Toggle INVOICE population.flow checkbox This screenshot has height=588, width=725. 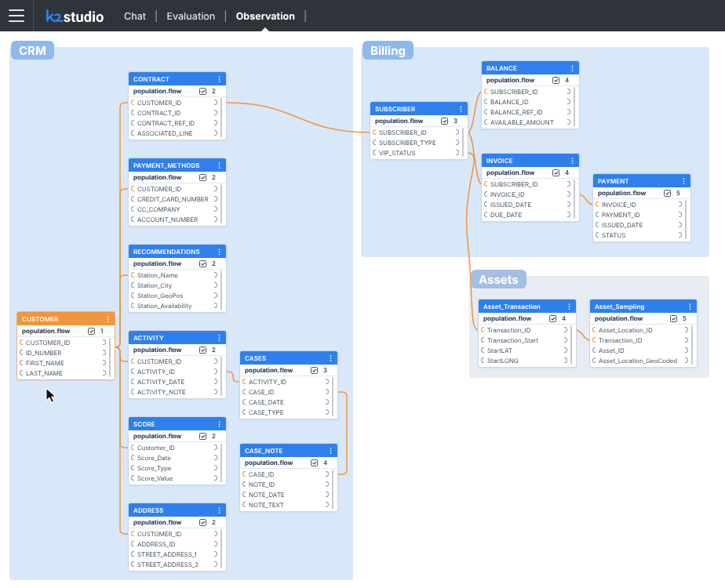556,172
